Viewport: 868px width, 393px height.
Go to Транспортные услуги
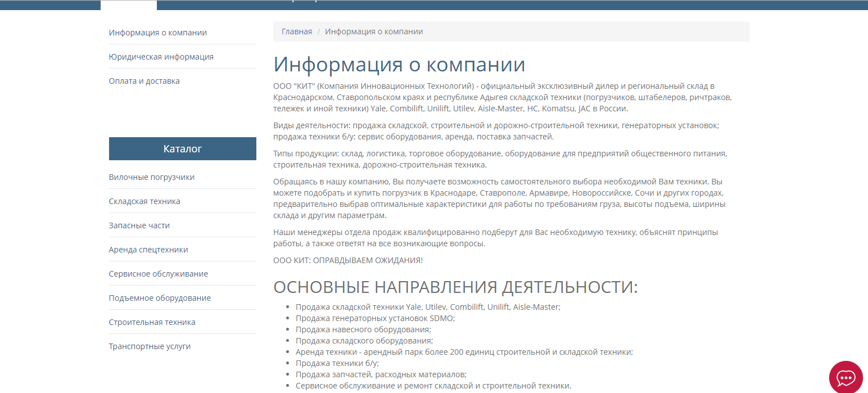coord(150,346)
